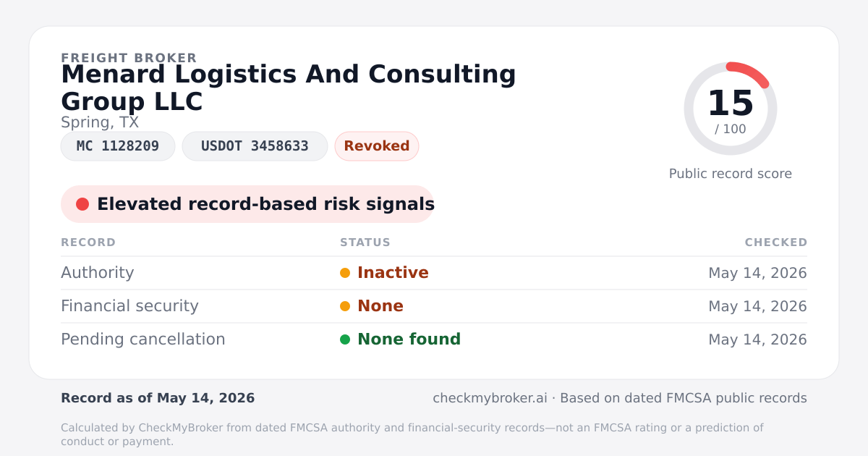This screenshot has width=868, height=456.
Task: Select the Authority record row
Action: pos(434,273)
